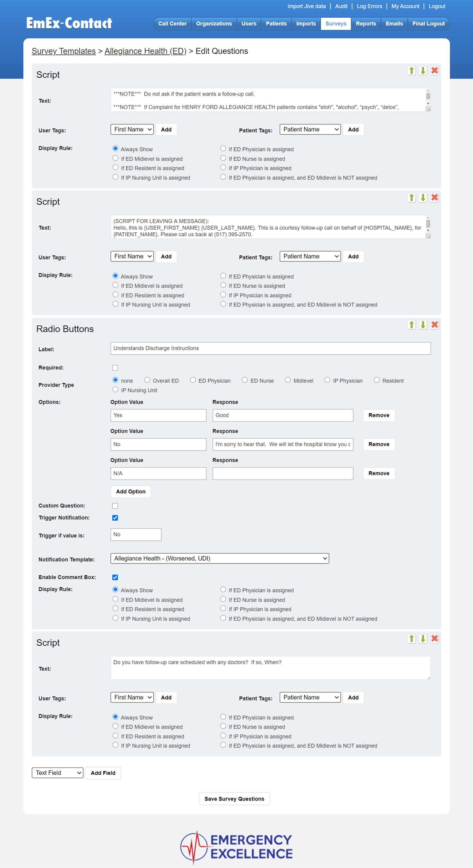The height and width of the screenshot is (868, 473).
Task: Uncheck the Trigger Notification checkbox
Action: point(115,518)
